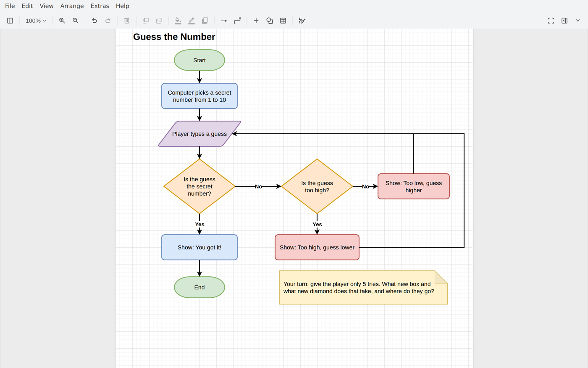
Task: Enter fullscreen mode with the corner-brackets icon
Action: coord(551,21)
